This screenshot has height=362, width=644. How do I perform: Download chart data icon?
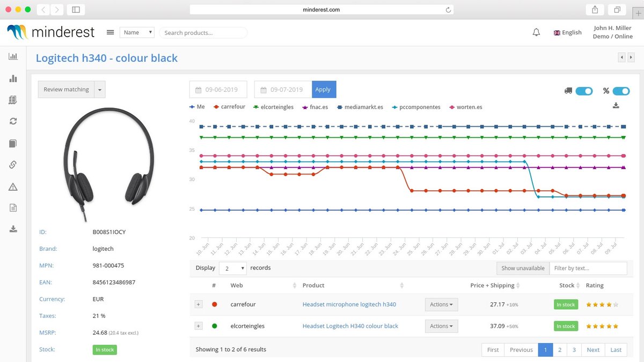click(x=616, y=106)
